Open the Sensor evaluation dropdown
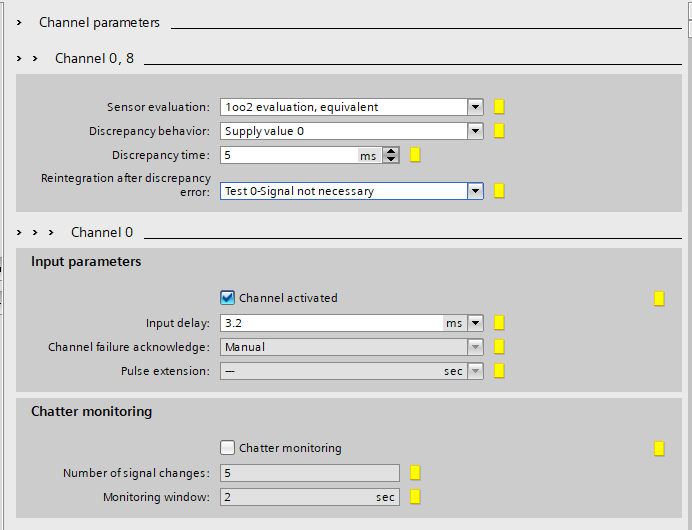The height and width of the screenshot is (530, 692). click(x=475, y=107)
